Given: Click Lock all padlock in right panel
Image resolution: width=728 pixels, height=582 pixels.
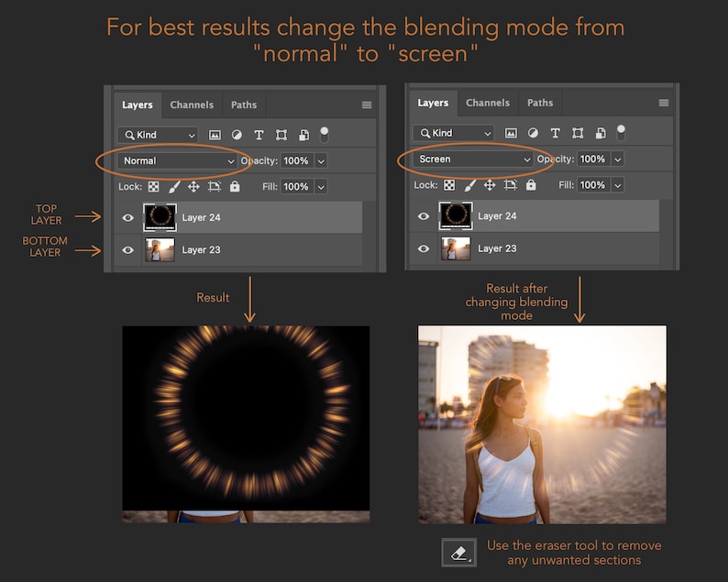Looking at the screenshot, I should coord(531,185).
